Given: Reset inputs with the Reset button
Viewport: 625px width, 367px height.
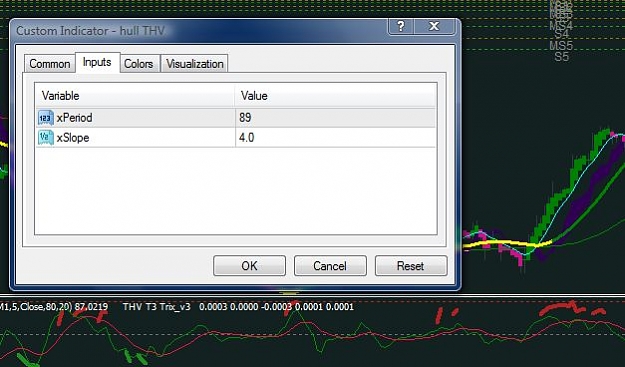Looking at the screenshot, I should click(411, 266).
